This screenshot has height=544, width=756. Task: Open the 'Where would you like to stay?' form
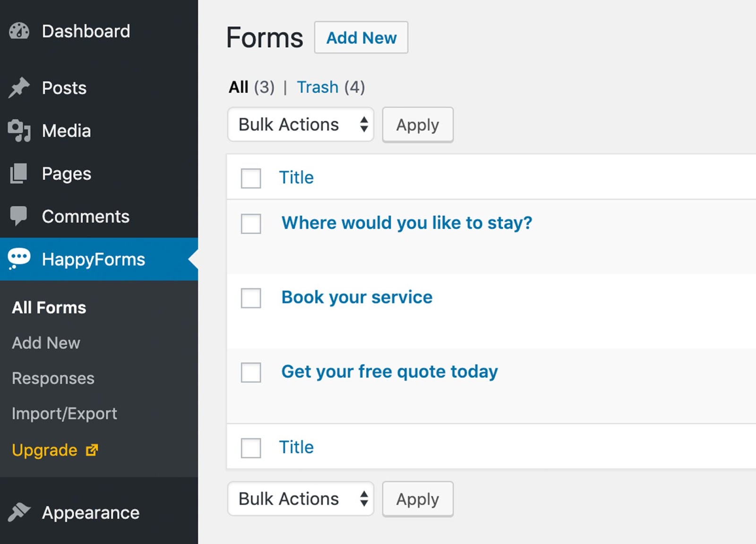point(407,223)
